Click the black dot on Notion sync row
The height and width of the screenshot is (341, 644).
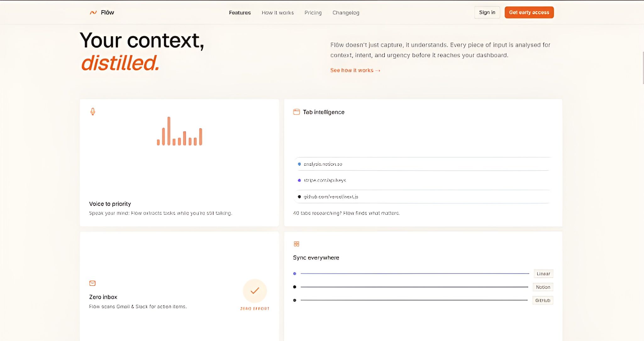(295, 287)
